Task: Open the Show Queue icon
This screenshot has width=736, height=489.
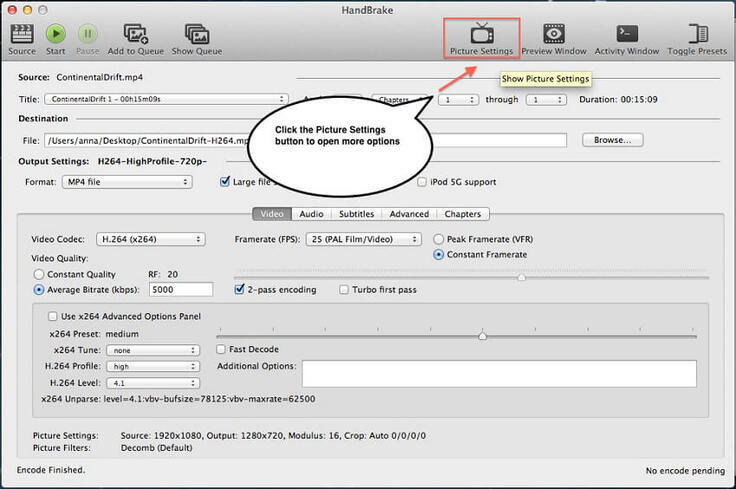Action: click(197, 34)
